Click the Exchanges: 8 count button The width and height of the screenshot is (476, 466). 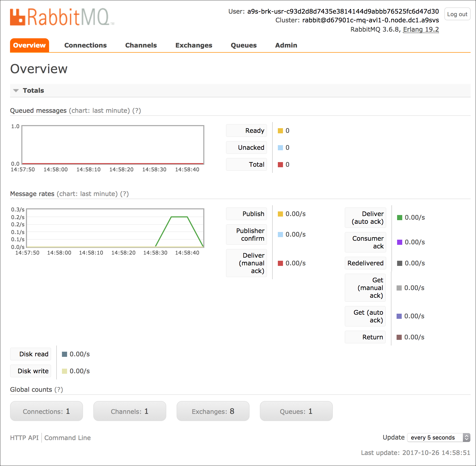pos(213,411)
